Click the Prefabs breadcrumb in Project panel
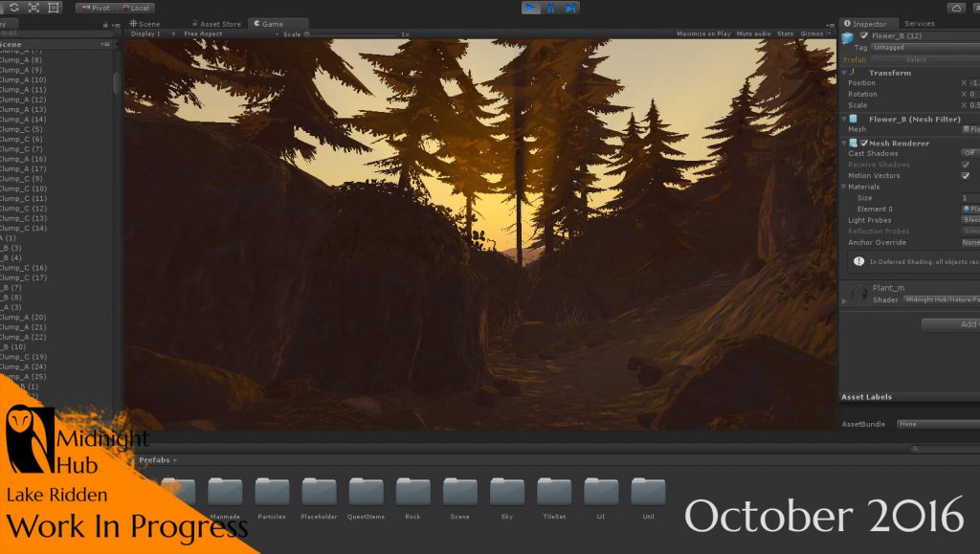Image resolution: width=980 pixels, height=554 pixels. pos(154,459)
